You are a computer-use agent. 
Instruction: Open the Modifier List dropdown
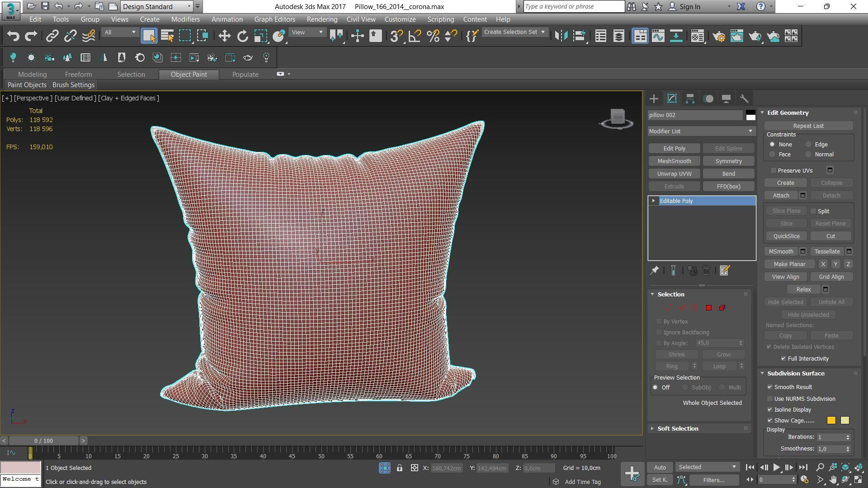point(702,131)
